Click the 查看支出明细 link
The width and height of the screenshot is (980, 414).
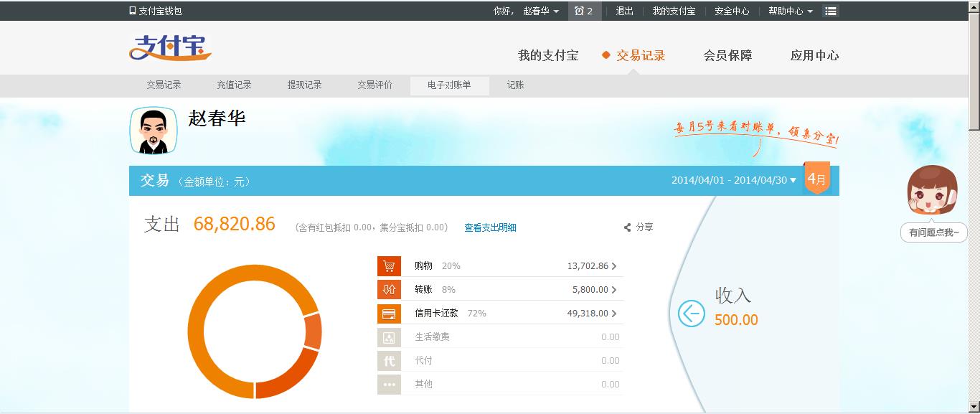(x=490, y=227)
